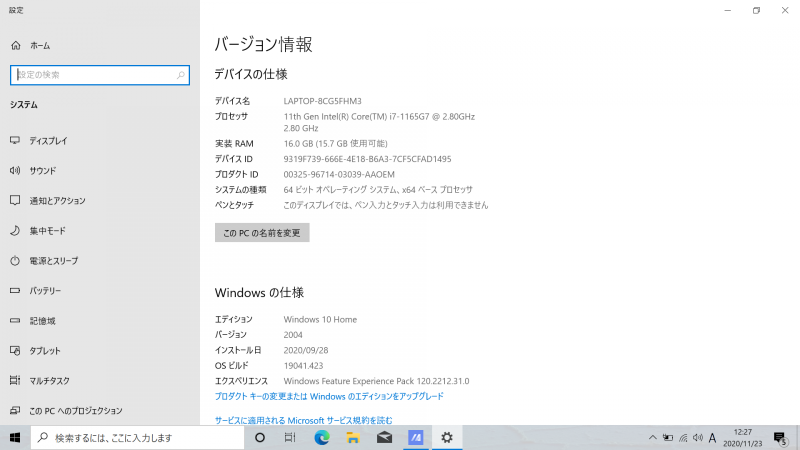Click version value 2004
The width and height of the screenshot is (800, 450).
(293, 335)
